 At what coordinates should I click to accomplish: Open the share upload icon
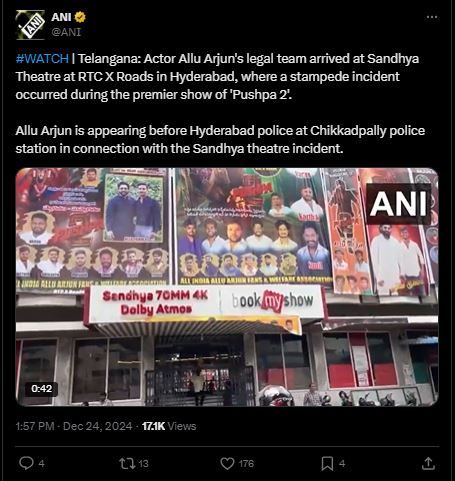tap(428, 463)
